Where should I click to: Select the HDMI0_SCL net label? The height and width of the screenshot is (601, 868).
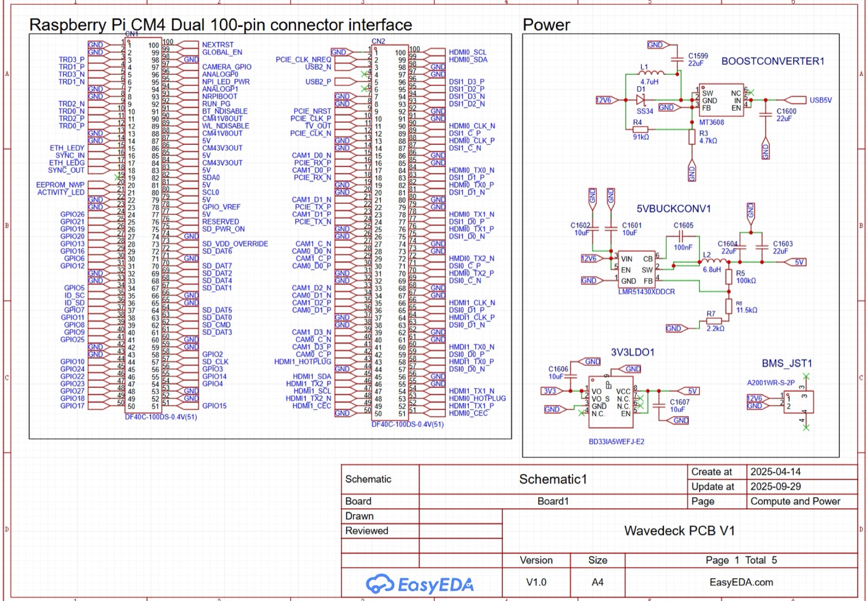[468, 52]
